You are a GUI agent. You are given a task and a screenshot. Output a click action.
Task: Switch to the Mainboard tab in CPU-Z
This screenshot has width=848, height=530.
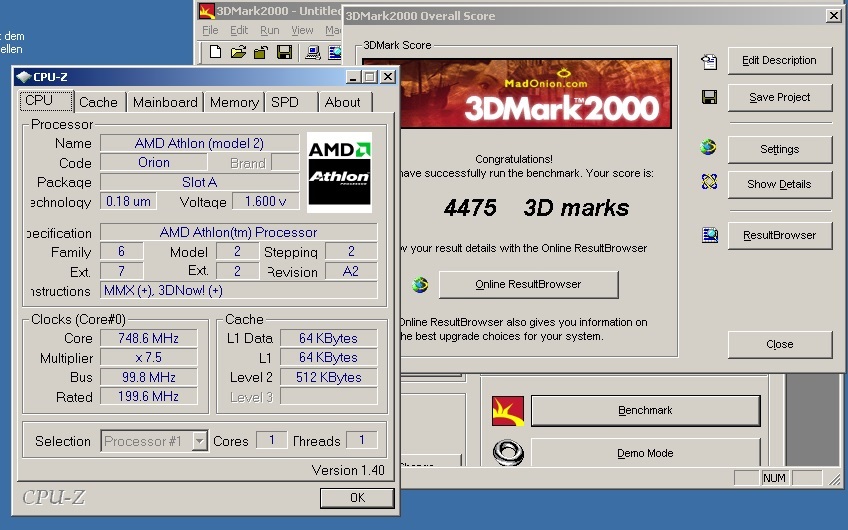(165, 102)
